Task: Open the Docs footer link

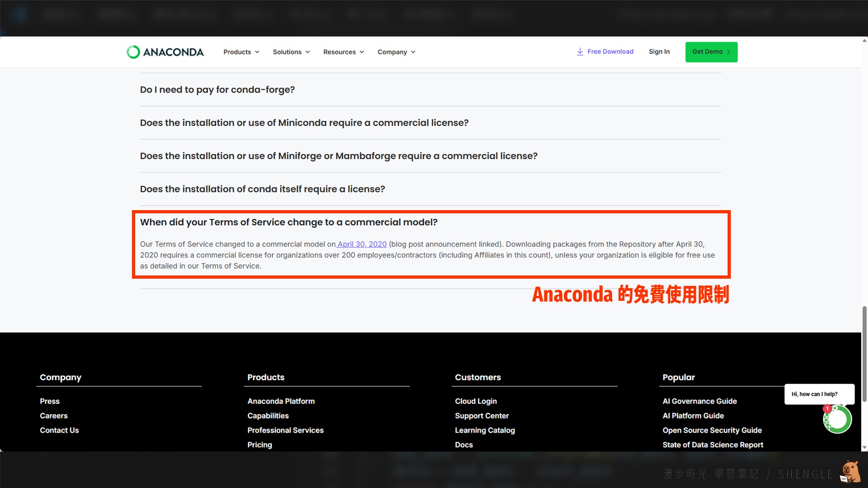Action: coord(464,445)
